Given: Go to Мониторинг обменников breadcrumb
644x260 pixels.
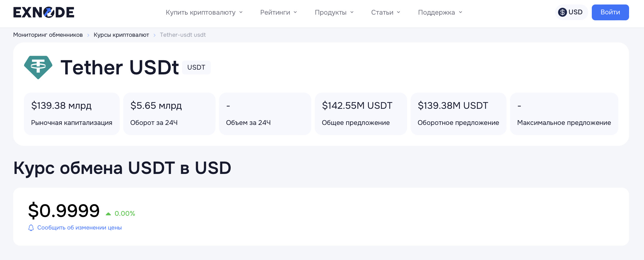Looking at the screenshot, I should tap(48, 35).
